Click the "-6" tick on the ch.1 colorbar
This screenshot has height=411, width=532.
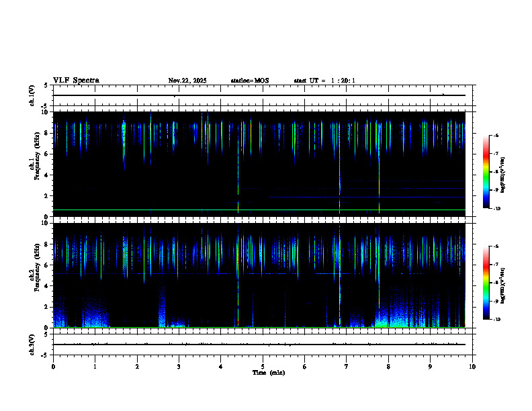click(496, 136)
